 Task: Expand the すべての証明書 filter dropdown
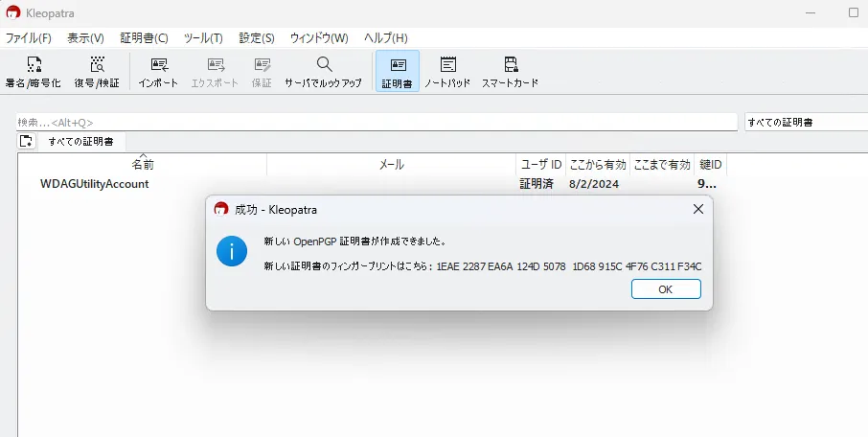coord(806,123)
